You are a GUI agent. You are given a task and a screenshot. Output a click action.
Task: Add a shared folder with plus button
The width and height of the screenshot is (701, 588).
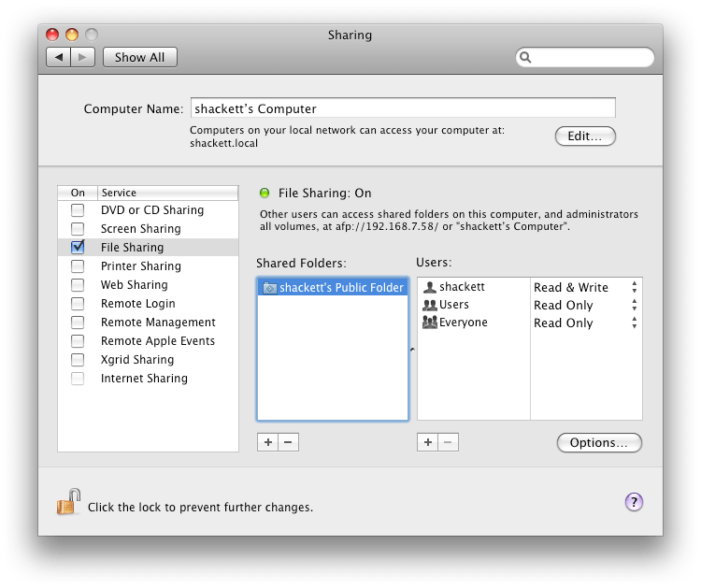point(268,442)
